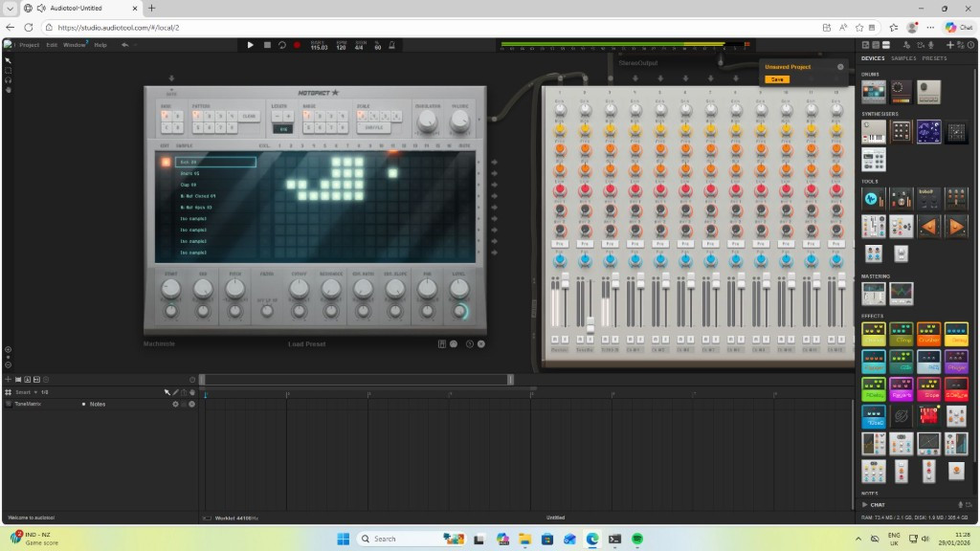Select the pencil tool in timeline toolbar
Viewport: 980px width, 551px height.
[174, 392]
